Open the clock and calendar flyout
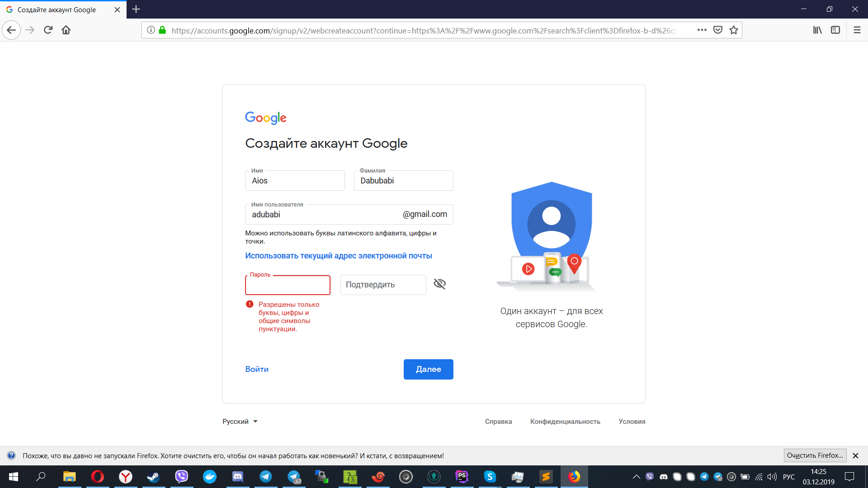The image size is (868, 488). (818, 477)
